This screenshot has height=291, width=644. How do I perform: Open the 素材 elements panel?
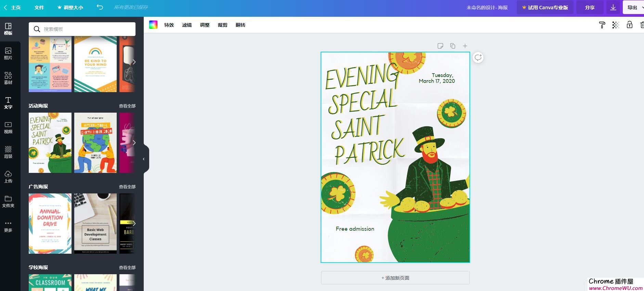click(x=8, y=78)
